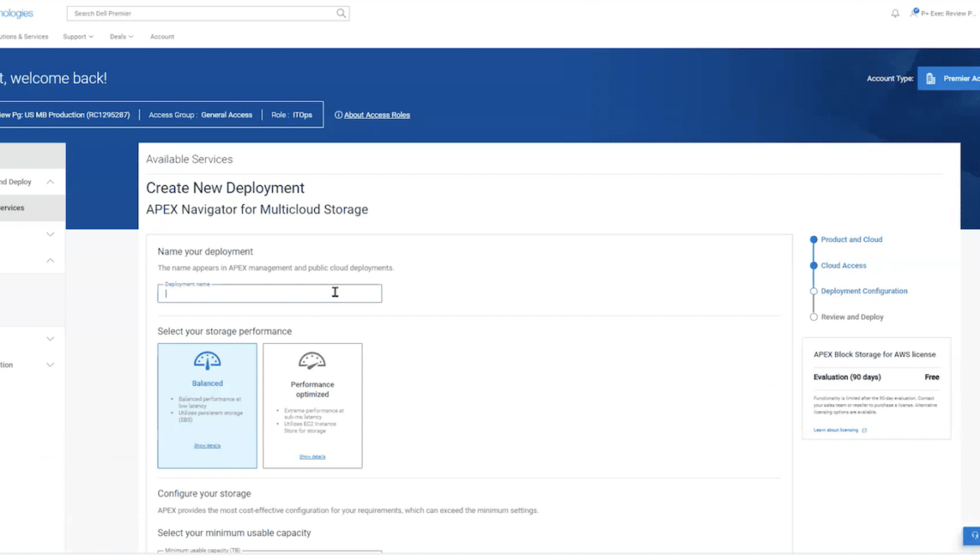Select the Balanced storage performance card
Image resolution: width=980 pixels, height=555 pixels.
[x=207, y=406]
